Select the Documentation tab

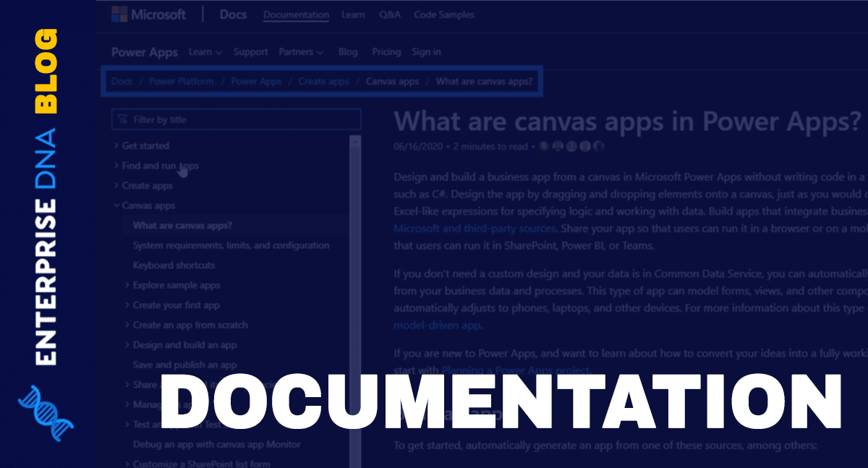[296, 14]
